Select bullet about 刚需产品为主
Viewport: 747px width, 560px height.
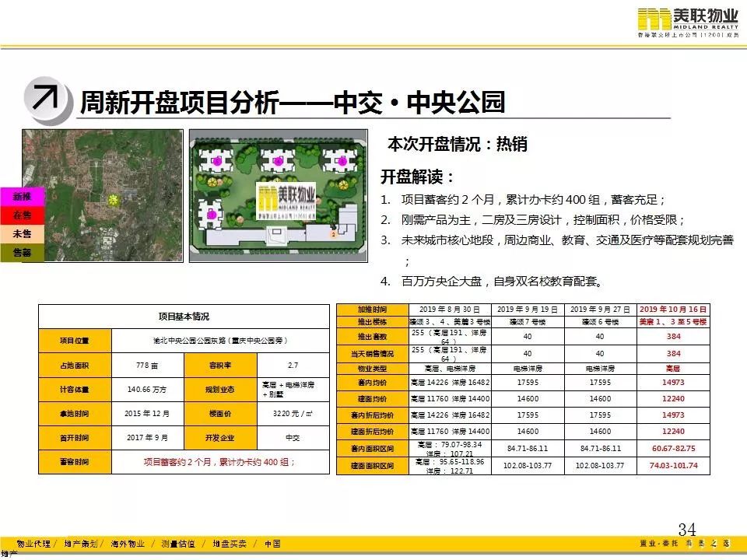tap(532, 220)
